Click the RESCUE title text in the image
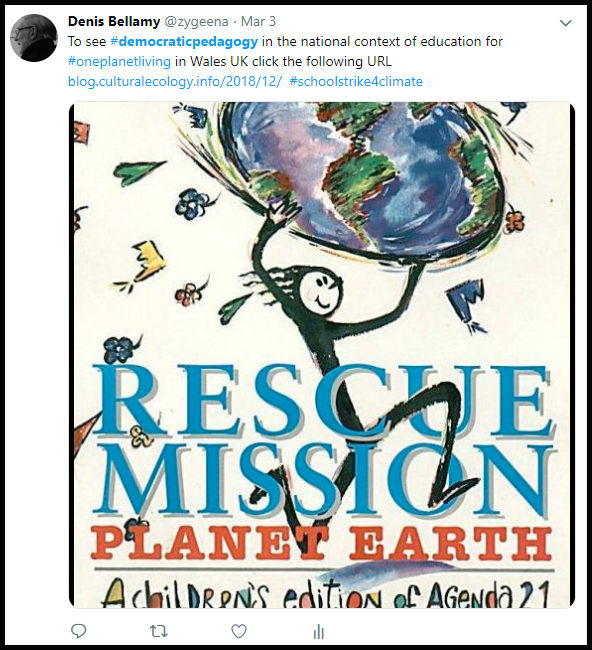Image resolution: width=592 pixels, height=650 pixels. 321,400
